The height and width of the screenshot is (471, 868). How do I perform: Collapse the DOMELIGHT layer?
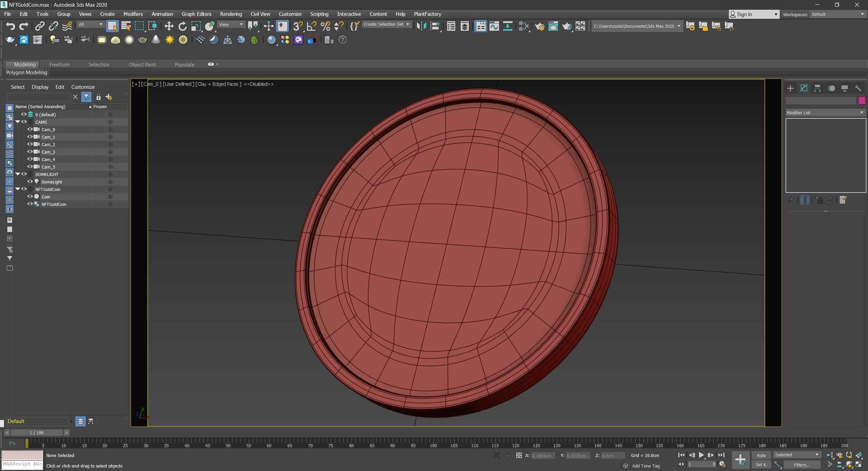click(x=18, y=174)
